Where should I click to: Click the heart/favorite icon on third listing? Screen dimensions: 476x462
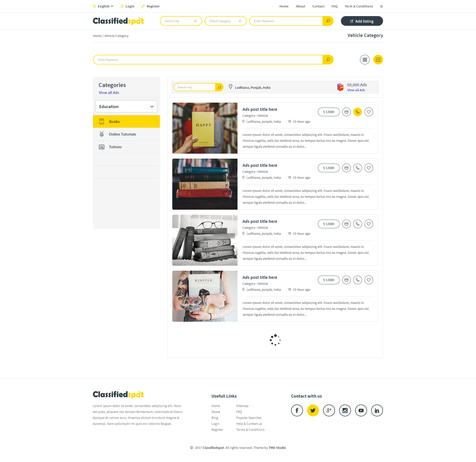(368, 224)
